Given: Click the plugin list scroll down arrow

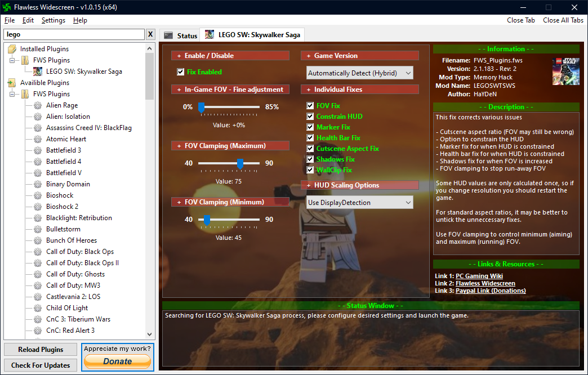Looking at the screenshot, I should [x=150, y=334].
